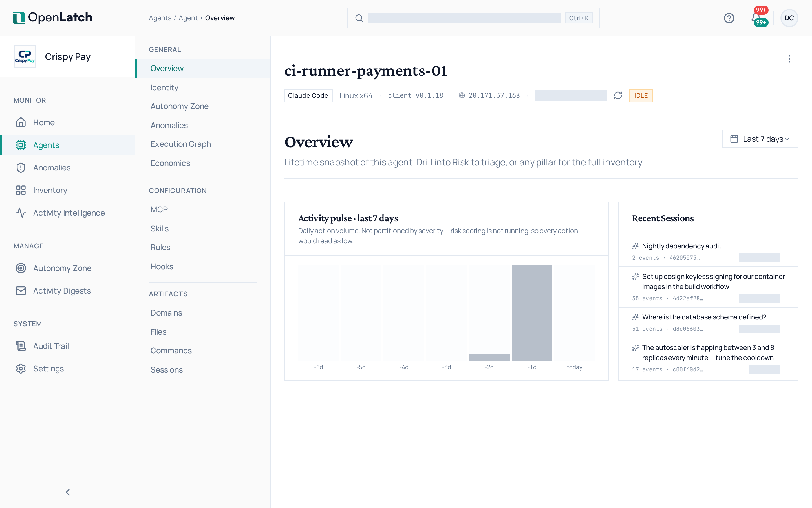Open the MCP configuration page
812x508 pixels.
[203, 209]
